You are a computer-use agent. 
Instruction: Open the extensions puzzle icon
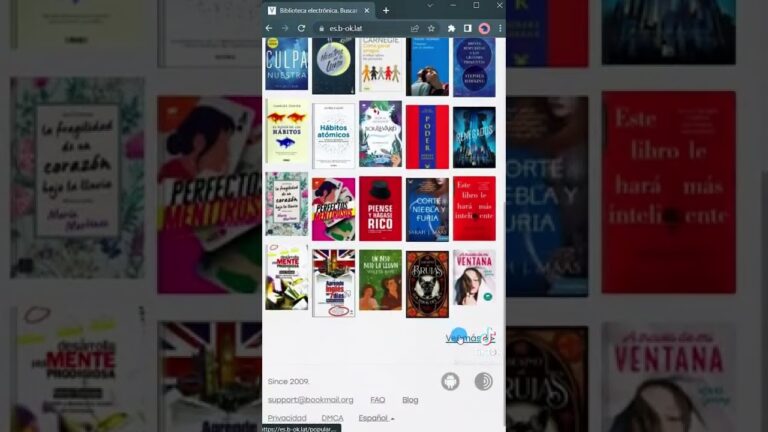pos(451,28)
